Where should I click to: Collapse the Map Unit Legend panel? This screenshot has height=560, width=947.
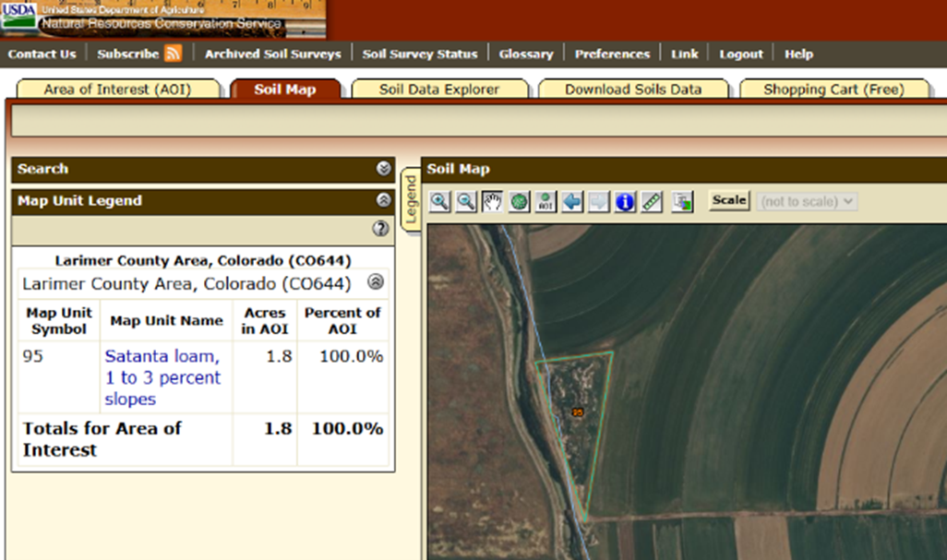click(384, 200)
